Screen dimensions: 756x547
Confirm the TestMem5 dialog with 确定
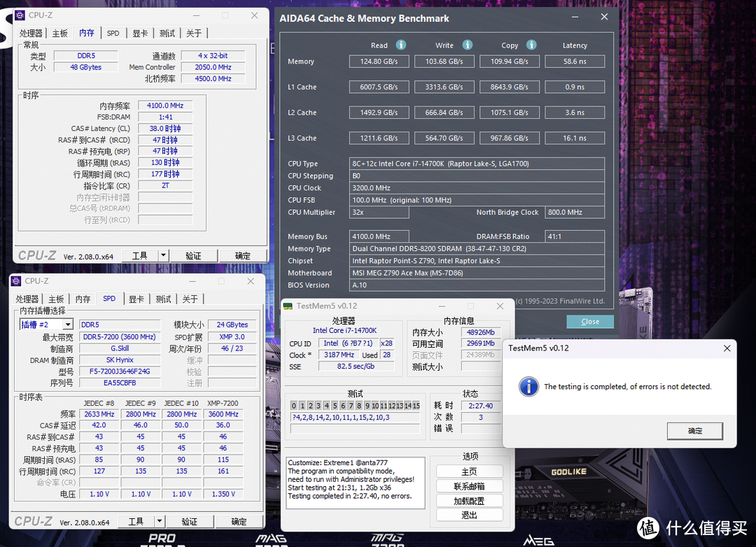(695, 431)
